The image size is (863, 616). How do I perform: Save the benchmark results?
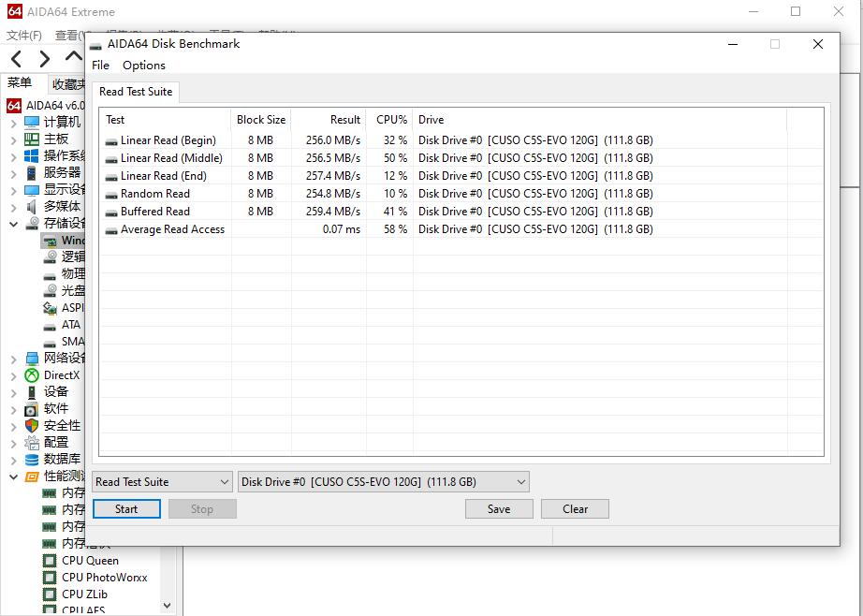[499, 509]
